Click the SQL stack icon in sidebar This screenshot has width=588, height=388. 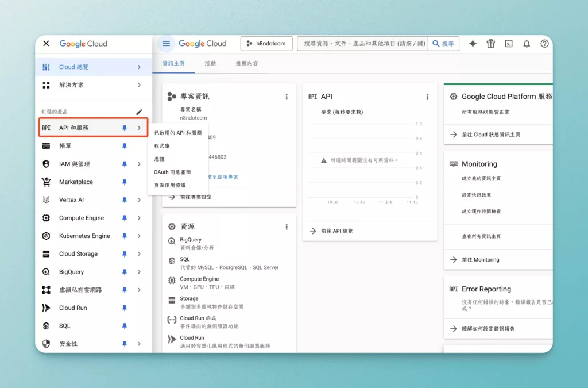46,326
